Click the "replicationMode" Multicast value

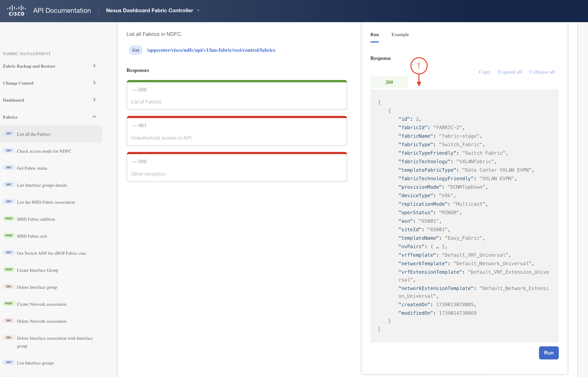(x=469, y=204)
